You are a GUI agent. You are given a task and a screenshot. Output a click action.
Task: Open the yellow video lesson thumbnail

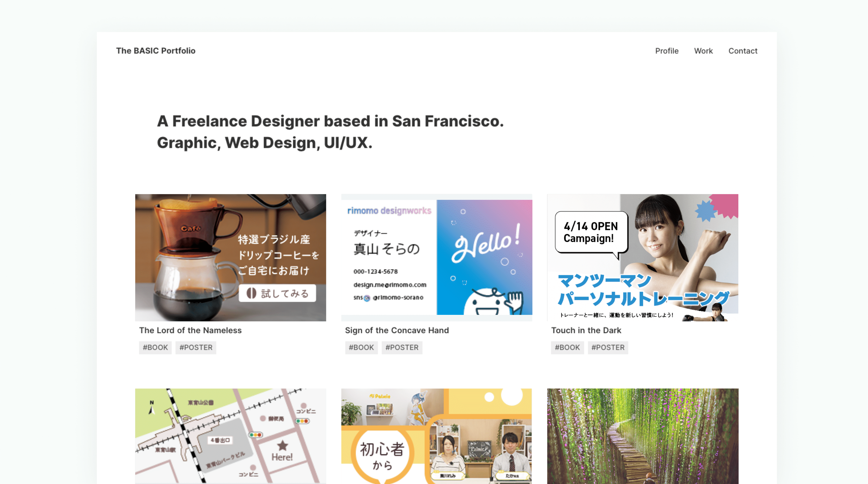click(x=436, y=436)
